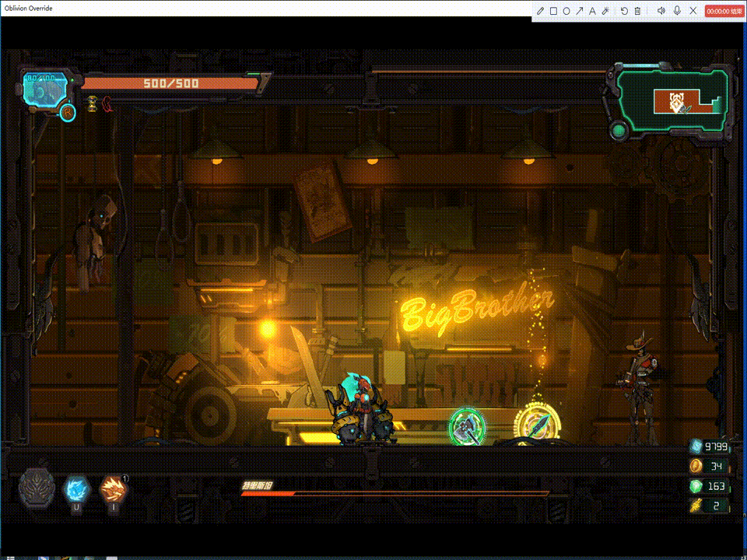Stop recording with red timer button
This screenshot has width=747, height=560.
[x=723, y=11]
